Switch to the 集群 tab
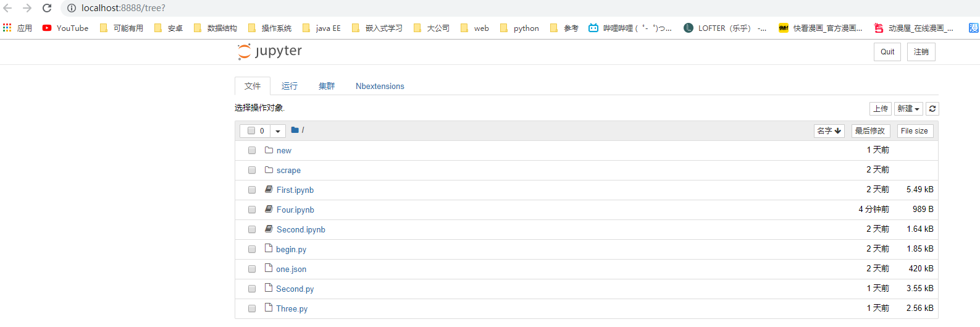The height and width of the screenshot is (327, 980). point(327,86)
